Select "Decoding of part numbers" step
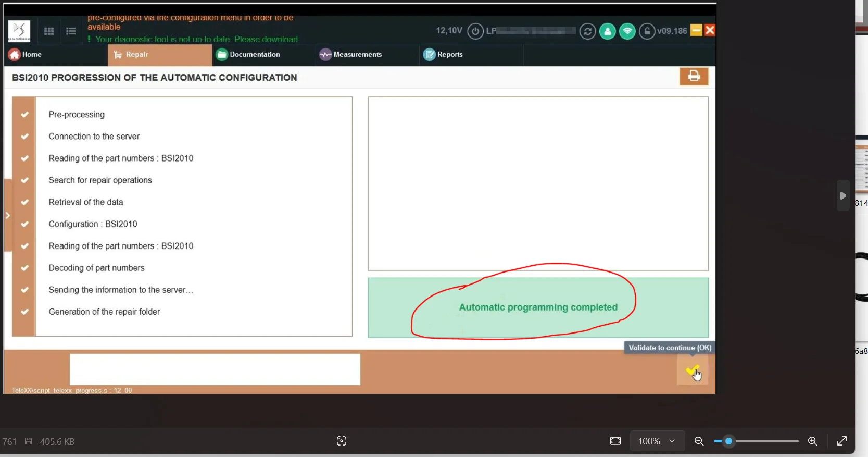 [97, 268]
